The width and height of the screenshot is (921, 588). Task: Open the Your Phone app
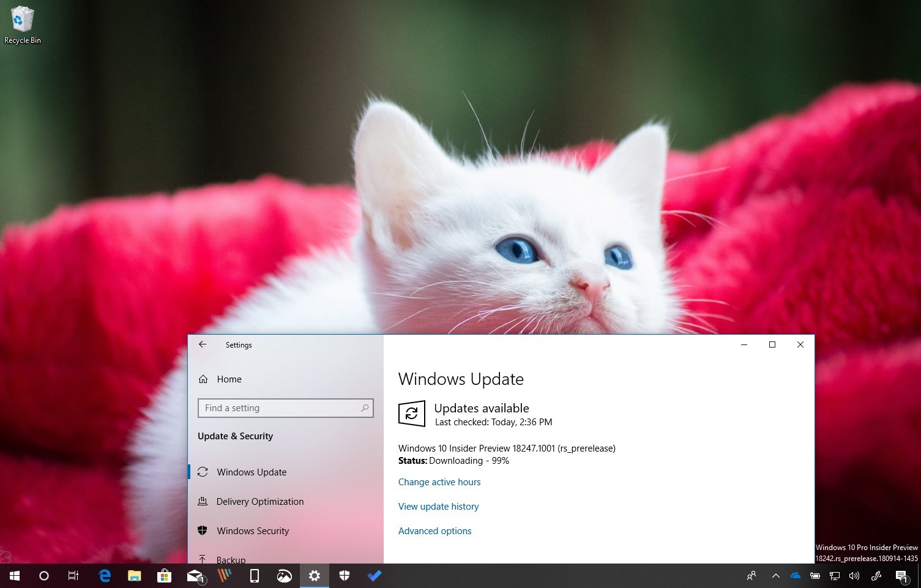click(x=254, y=575)
